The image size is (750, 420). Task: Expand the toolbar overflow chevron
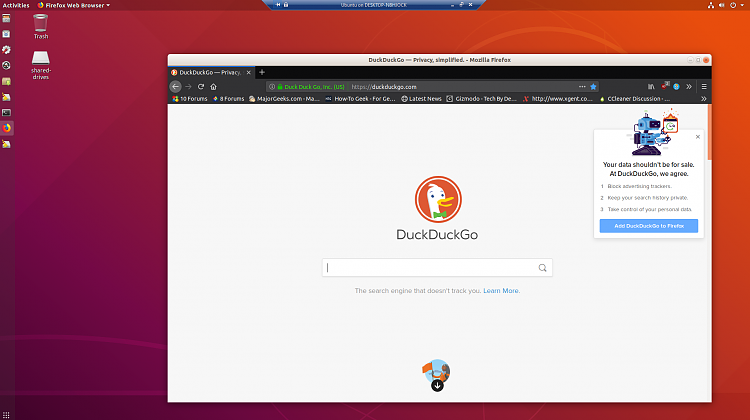point(689,87)
